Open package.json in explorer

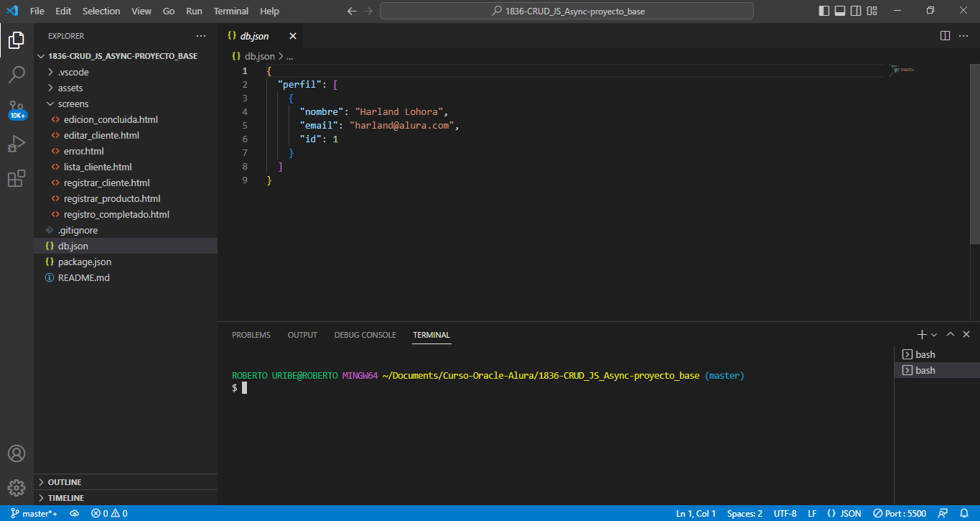pos(126,262)
